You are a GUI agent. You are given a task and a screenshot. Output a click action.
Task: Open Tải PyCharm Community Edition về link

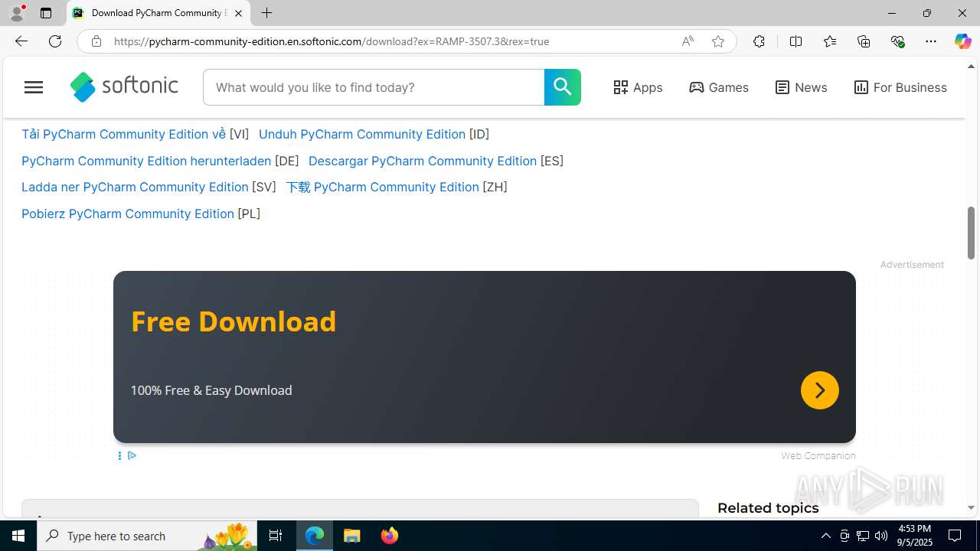click(123, 134)
